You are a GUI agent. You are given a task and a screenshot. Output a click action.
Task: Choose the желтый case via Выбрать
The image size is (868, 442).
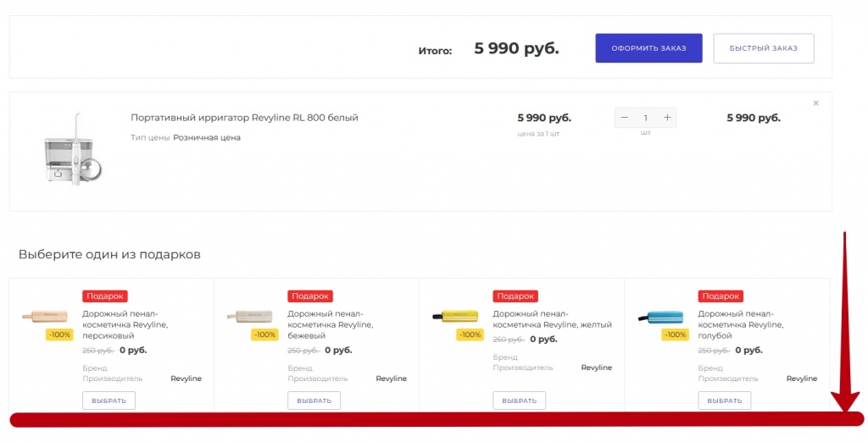(519, 401)
